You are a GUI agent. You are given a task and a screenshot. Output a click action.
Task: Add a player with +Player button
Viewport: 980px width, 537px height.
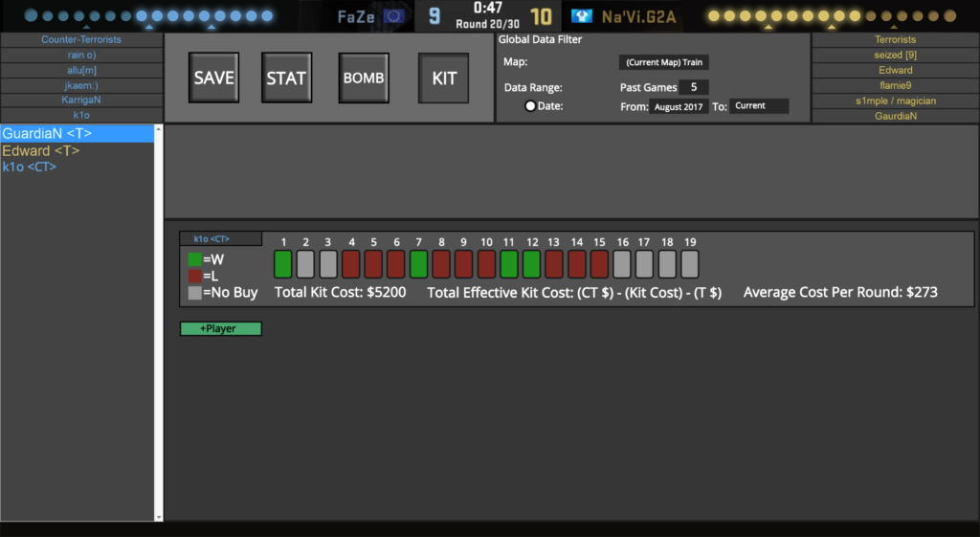click(x=221, y=329)
